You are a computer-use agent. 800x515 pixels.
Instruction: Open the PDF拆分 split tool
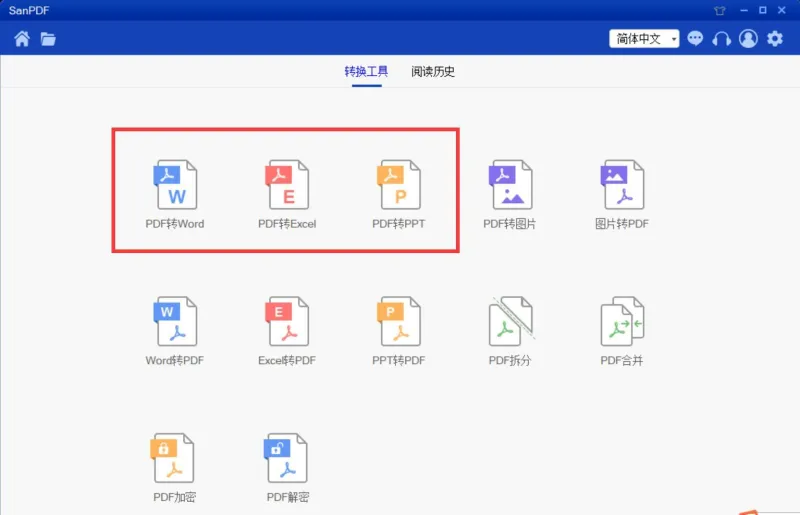(x=510, y=322)
